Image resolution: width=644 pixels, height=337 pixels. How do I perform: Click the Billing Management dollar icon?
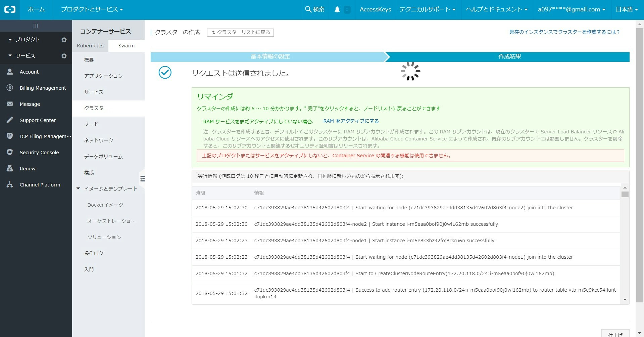point(10,88)
